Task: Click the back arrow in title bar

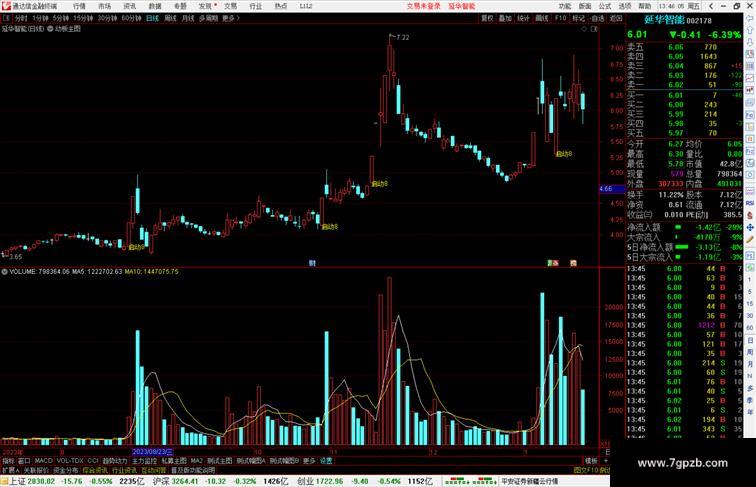Action: point(711,6)
